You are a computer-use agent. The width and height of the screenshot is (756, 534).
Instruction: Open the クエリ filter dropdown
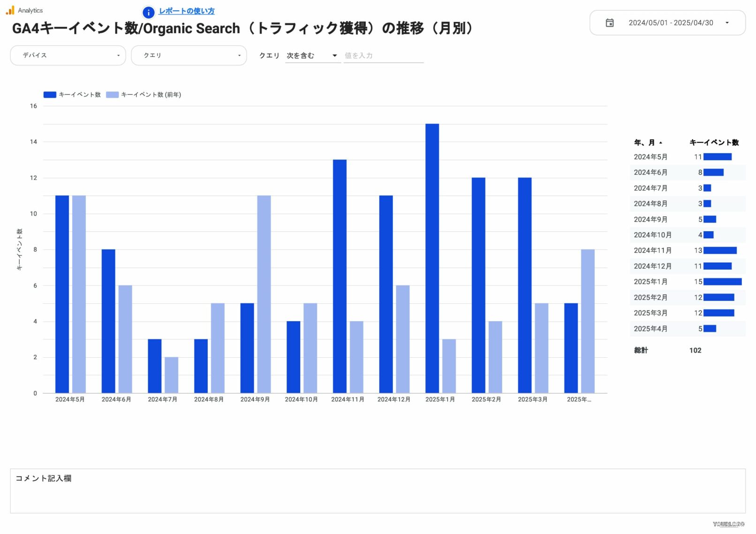(189, 55)
